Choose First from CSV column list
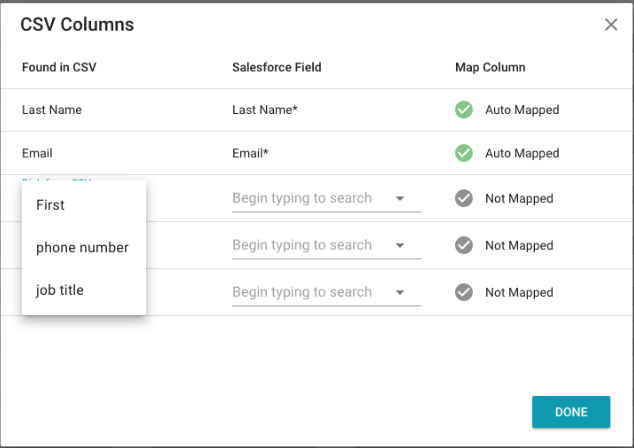Image resolution: width=634 pixels, height=448 pixels. pyautogui.click(x=84, y=205)
